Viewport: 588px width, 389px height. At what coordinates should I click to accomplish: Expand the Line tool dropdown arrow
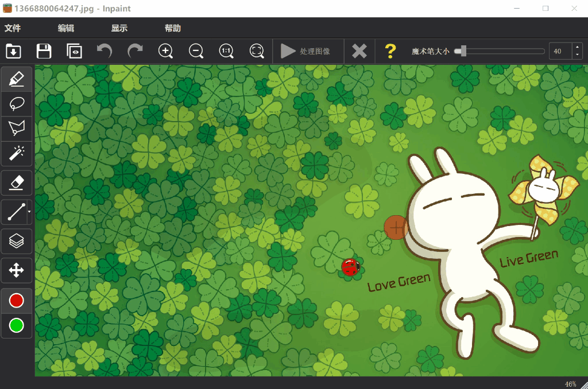29,212
